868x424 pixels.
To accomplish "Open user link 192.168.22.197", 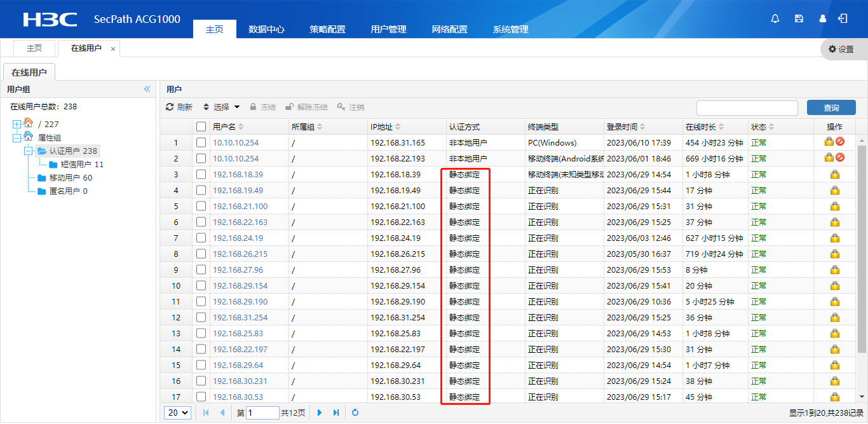I will click(240, 349).
